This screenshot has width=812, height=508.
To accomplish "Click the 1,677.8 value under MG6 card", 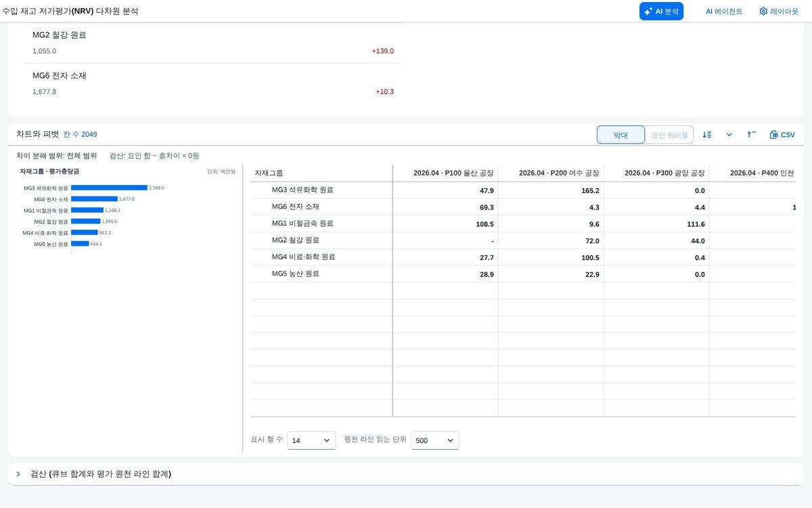I will (x=44, y=92).
